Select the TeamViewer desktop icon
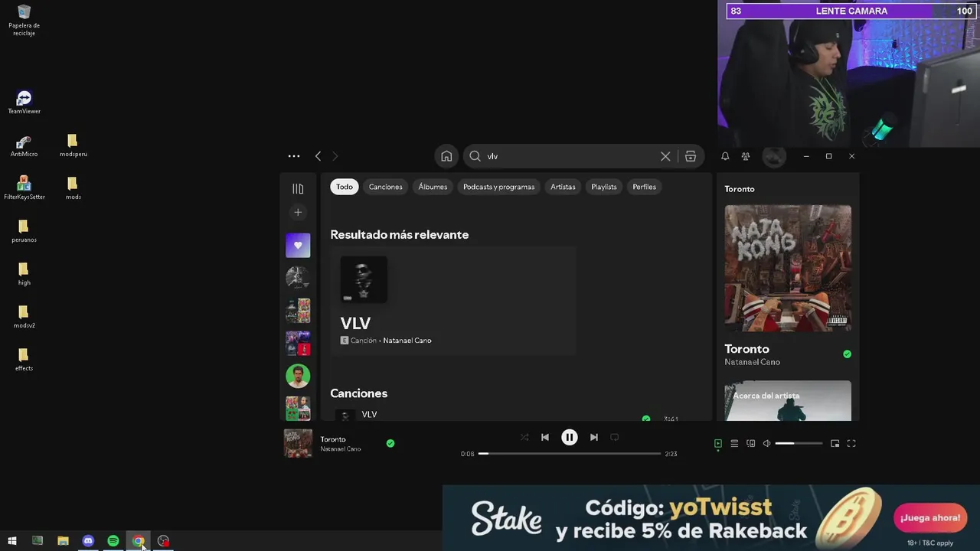 (x=24, y=103)
